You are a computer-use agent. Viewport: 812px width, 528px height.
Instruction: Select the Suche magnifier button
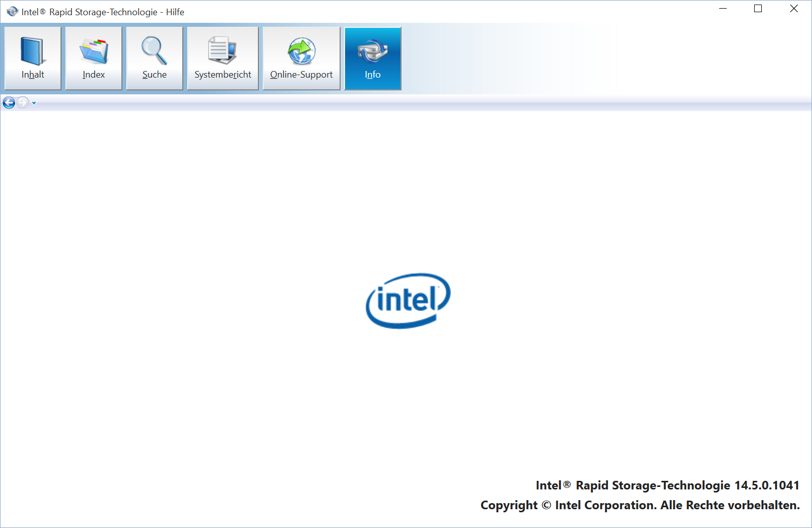tap(154, 58)
